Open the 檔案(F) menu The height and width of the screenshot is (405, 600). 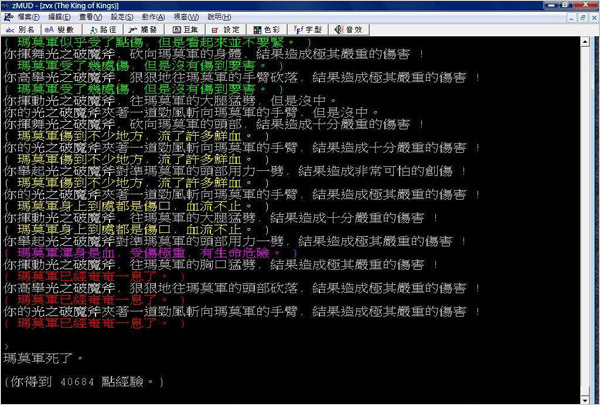pos(28,17)
